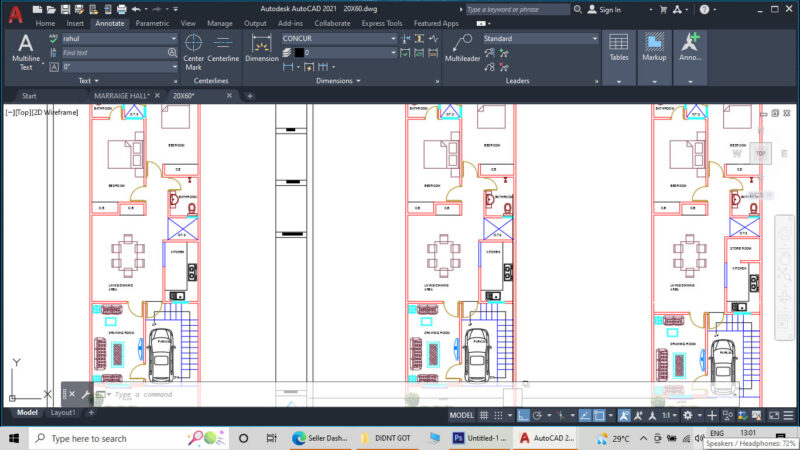
Task: Click the Open file icon
Action: [x=51, y=9]
